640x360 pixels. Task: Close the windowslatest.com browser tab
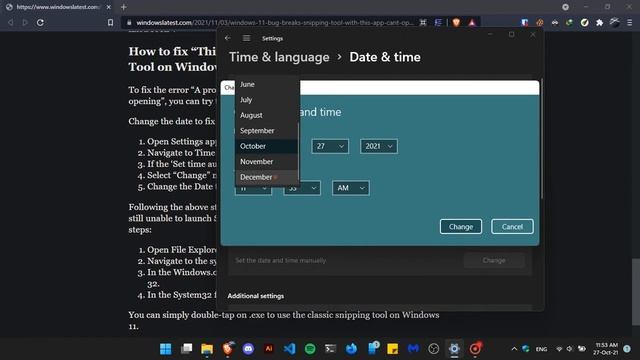(x=109, y=7)
